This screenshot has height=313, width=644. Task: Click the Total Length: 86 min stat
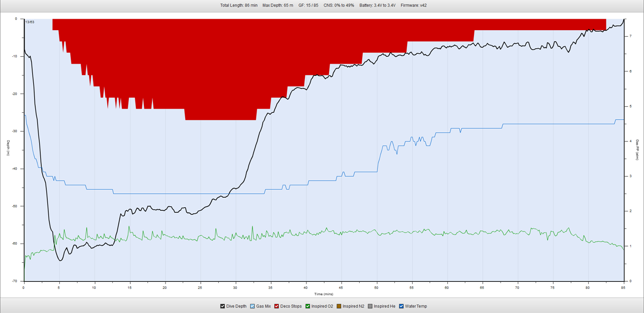tap(238, 6)
